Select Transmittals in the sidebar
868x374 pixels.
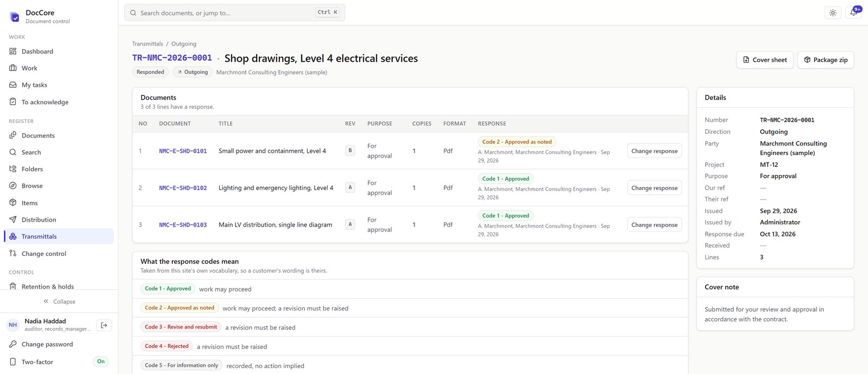pyautogui.click(x=59, y=236)
